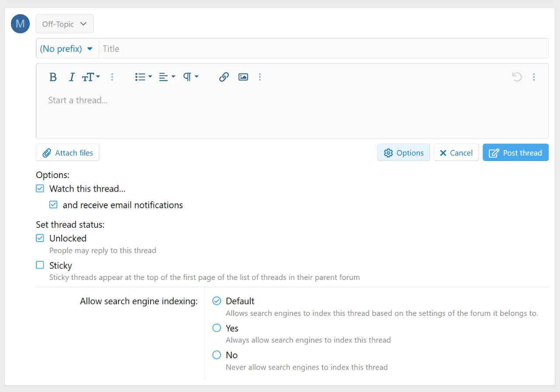Toggle receive email notifications checkbox
This screenshot has height=392, width=560.
(53, 205)
